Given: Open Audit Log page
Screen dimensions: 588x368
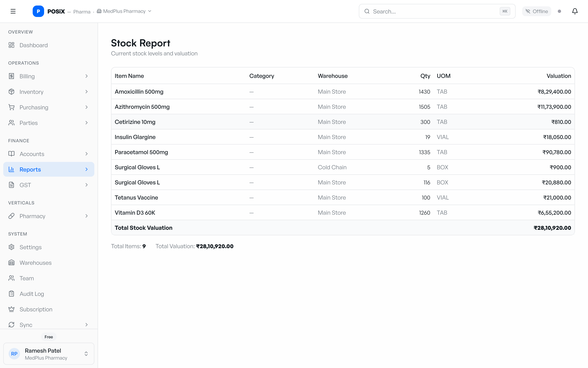Looking at the screenshot, I should coord(49,294).
